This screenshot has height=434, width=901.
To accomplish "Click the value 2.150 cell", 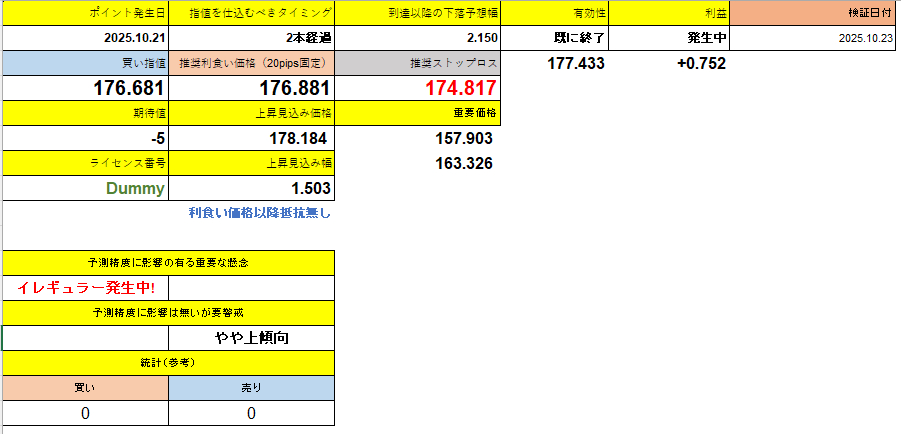I will point(418,39).
